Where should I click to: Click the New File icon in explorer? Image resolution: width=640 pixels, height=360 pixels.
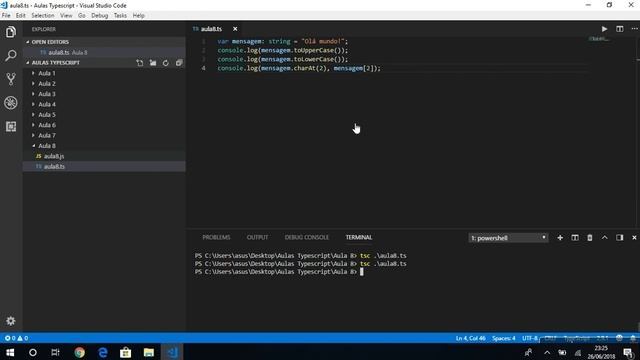click(140, 63)
